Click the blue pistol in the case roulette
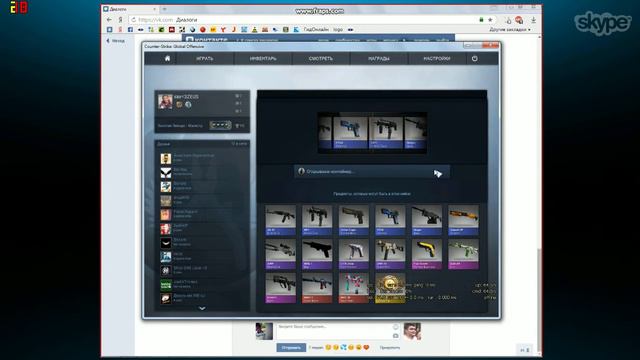 [350, 132]
